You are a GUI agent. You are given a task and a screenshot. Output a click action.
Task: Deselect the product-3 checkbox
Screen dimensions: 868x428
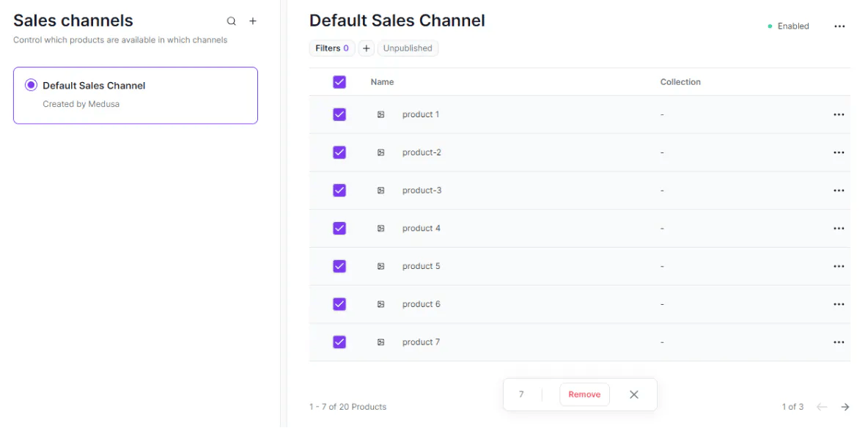pyautogui.click(x=339, y=191)
